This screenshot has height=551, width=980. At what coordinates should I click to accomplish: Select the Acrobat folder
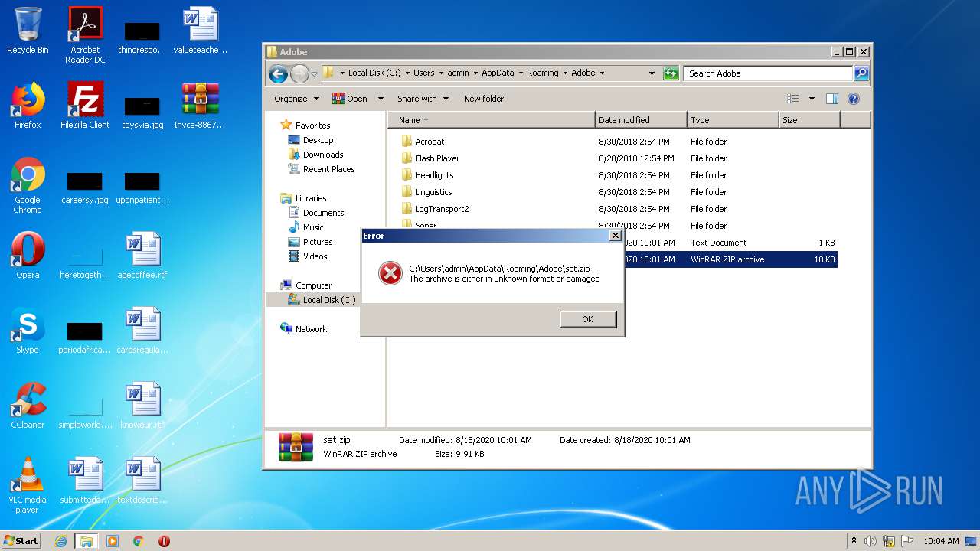(x=429, y=142)
